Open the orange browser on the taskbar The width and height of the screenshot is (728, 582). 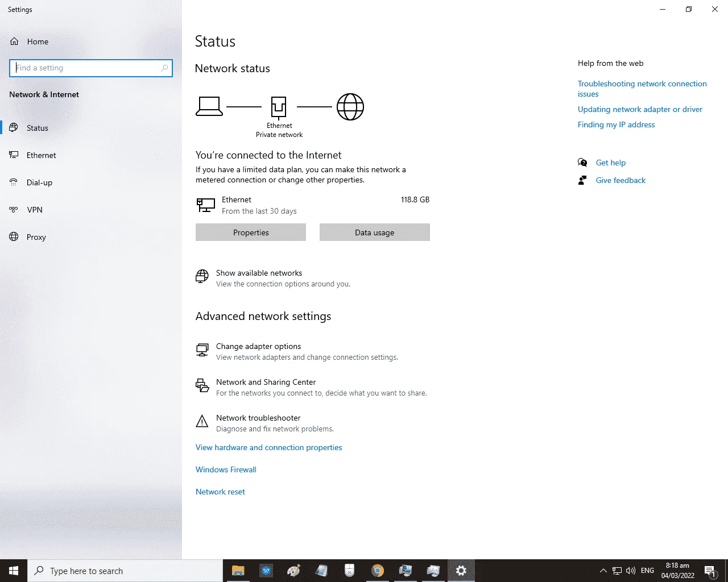click(x=378, y=571)
